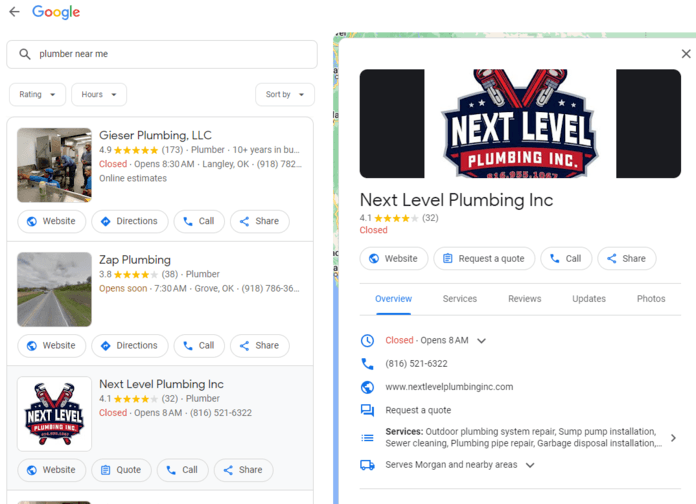Click Website in Next Level list card
The width and height of the screenshot is (696, 504).
(51, 470)
